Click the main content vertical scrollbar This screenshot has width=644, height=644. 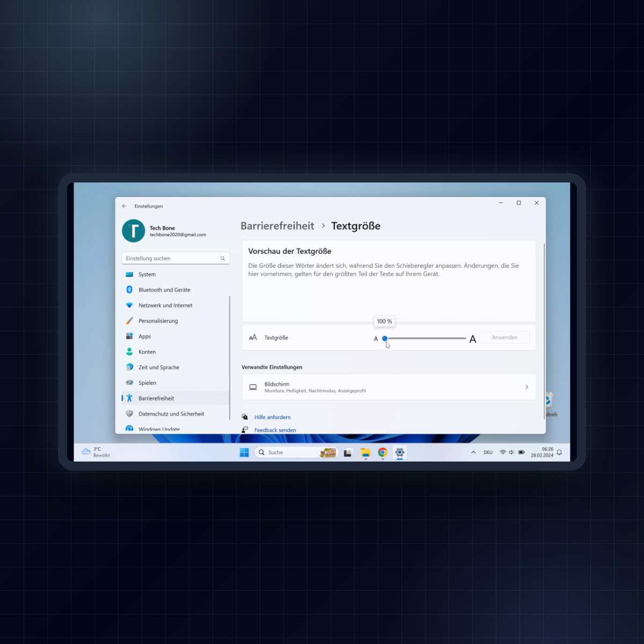click(544, 331)
